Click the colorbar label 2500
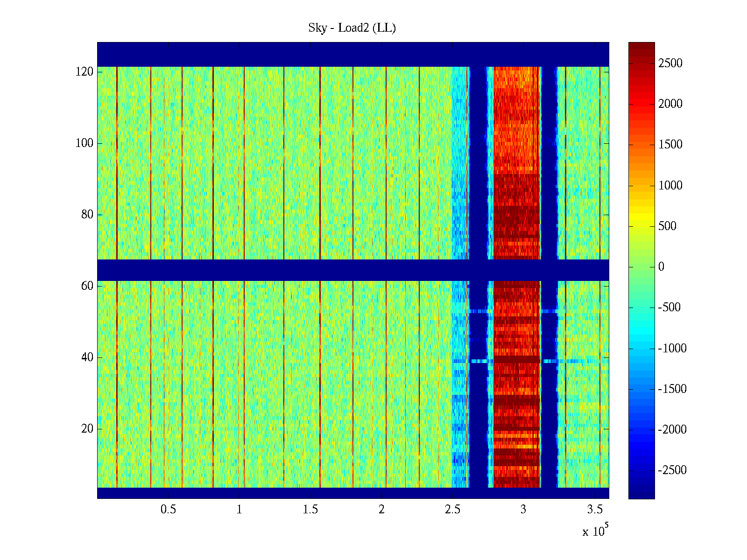The width and height of the screenshot is (747, 560). click(x=670, y=63)
